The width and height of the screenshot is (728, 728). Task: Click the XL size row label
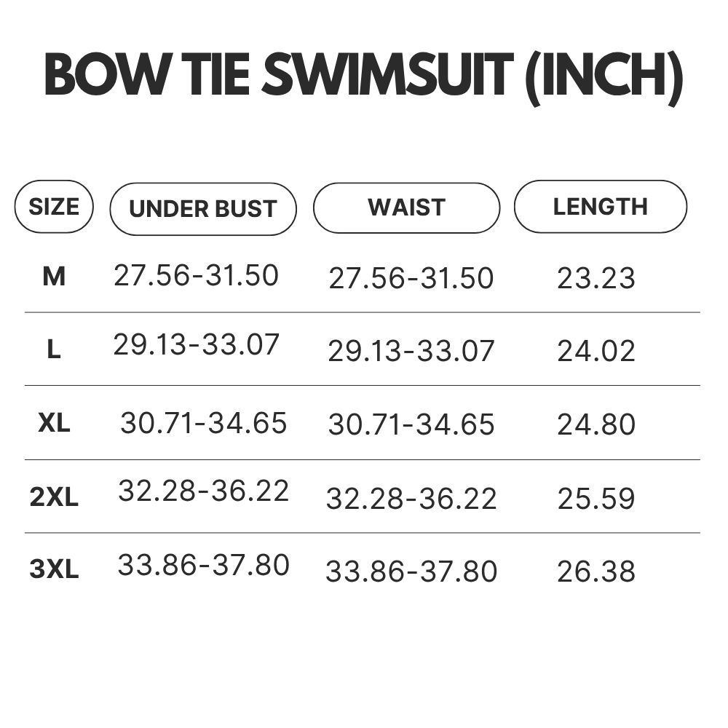(54, 423)
